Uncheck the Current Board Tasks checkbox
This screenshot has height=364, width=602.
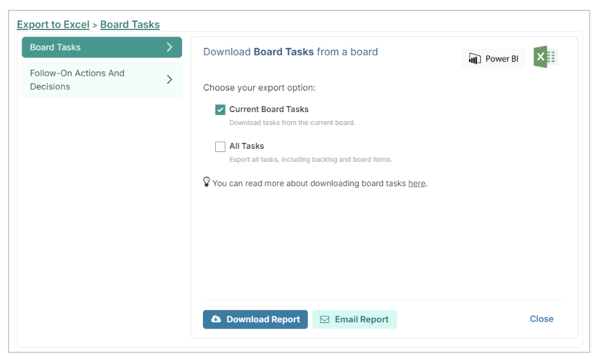[x=220, y=110]
